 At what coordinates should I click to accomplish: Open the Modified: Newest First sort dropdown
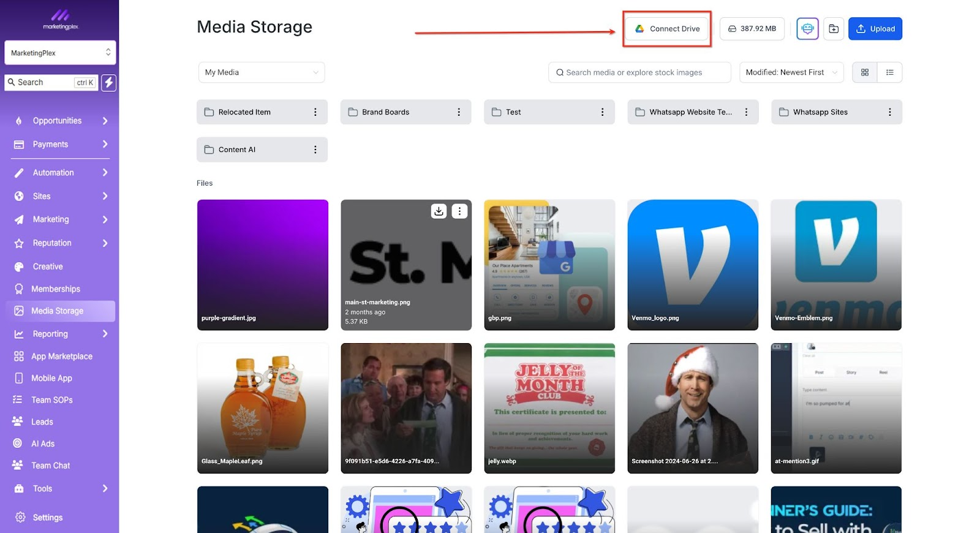pos(791,72)
